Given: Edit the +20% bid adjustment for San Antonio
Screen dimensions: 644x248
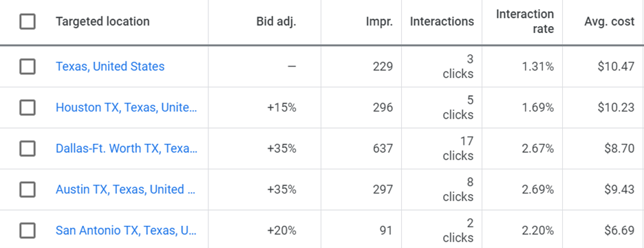Looking at the screenshot, I should [x=282, y=230].
